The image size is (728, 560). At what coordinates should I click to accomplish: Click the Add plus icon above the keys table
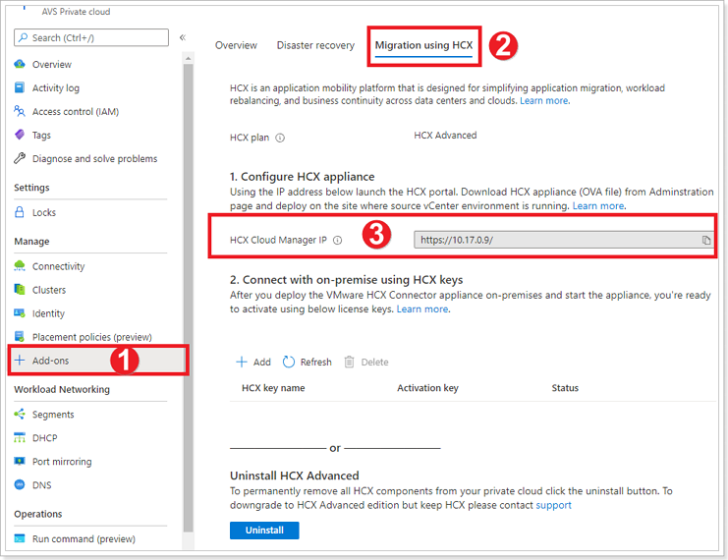[242, 362]
